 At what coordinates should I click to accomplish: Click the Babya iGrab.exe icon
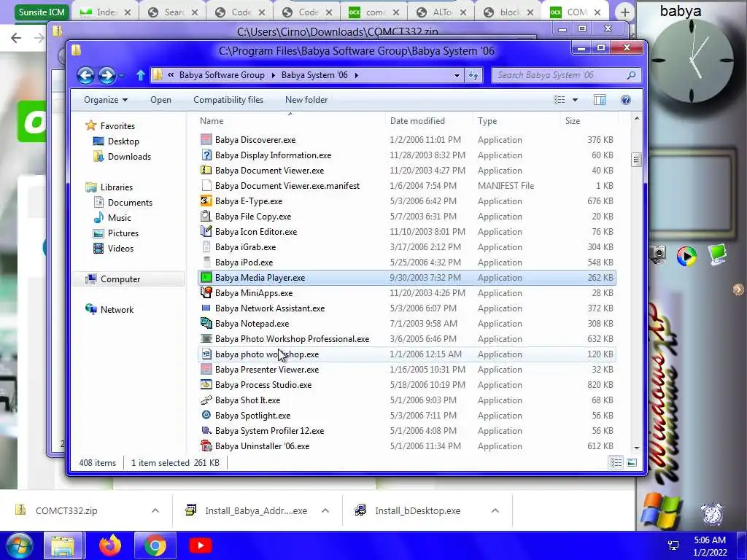pos(206,246)
